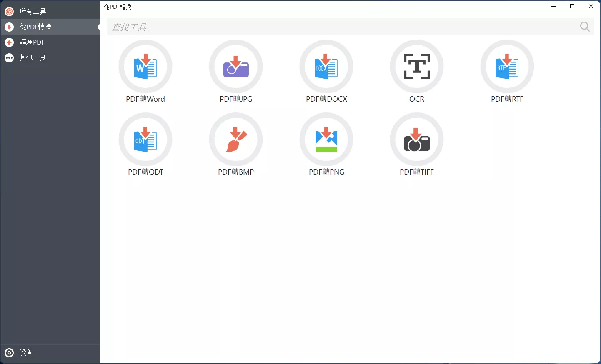Viewport: 601px width, 364px height.
Task: Open the PDF轉JPG camera icon
Action: (236, 66)
